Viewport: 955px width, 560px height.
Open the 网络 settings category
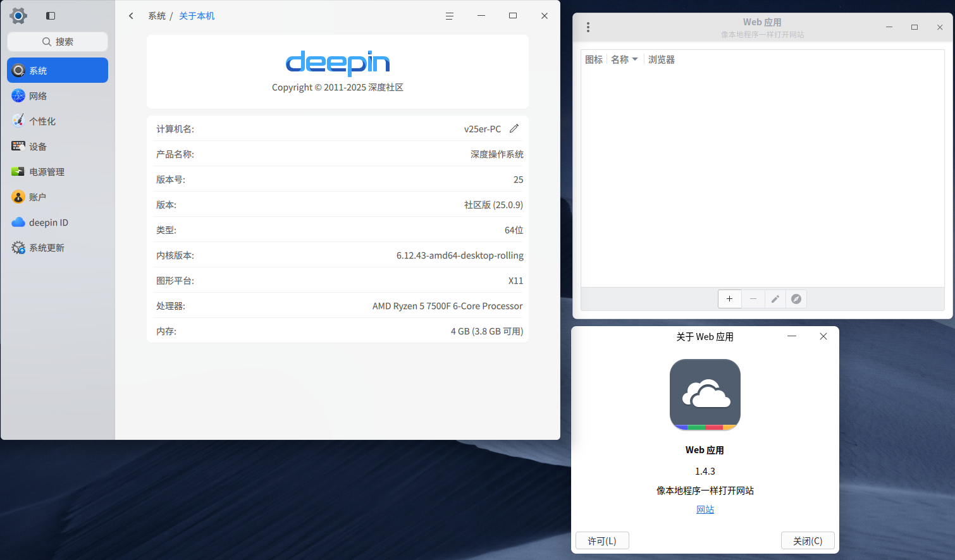click(58, 95)
